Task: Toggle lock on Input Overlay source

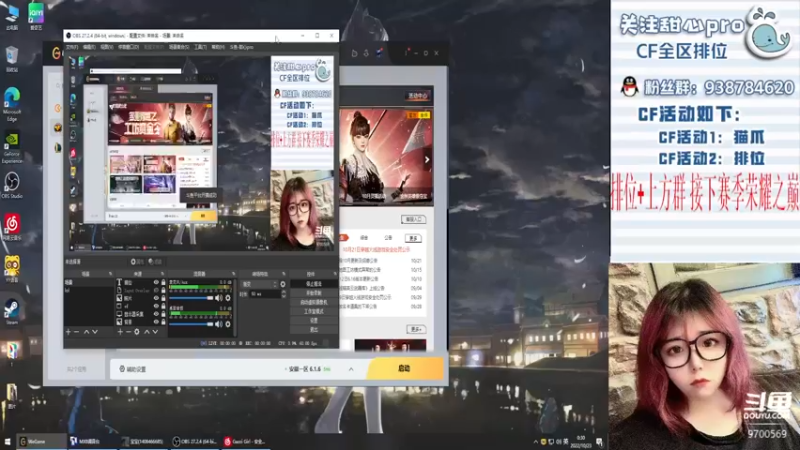Action: point(163,290)
